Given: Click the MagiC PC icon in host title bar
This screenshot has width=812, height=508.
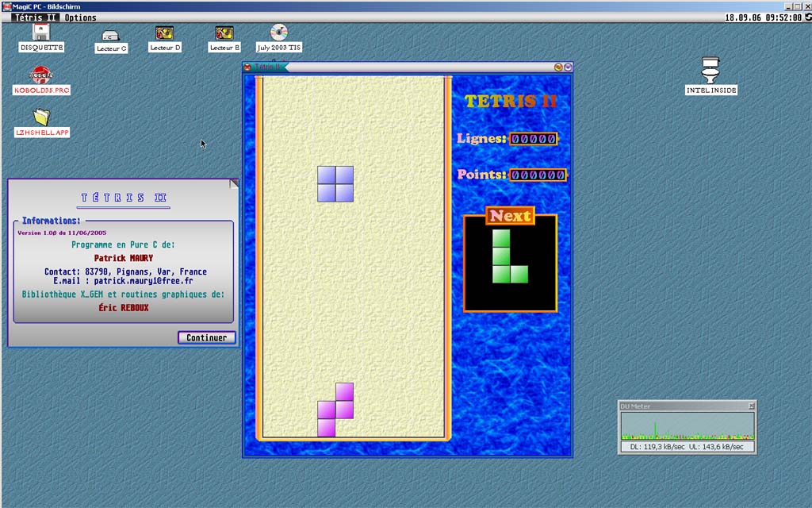Looking at the screenshot, I should pos(6,6).
